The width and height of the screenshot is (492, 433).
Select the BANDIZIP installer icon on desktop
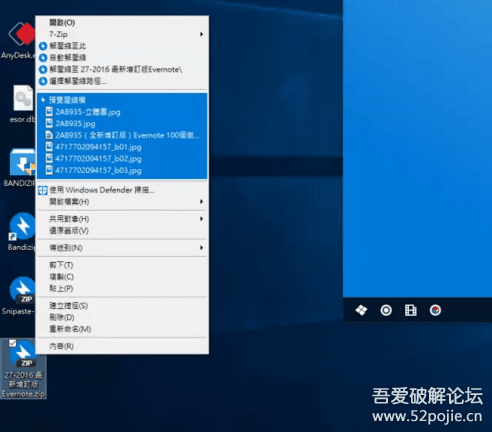click(22, 162)
